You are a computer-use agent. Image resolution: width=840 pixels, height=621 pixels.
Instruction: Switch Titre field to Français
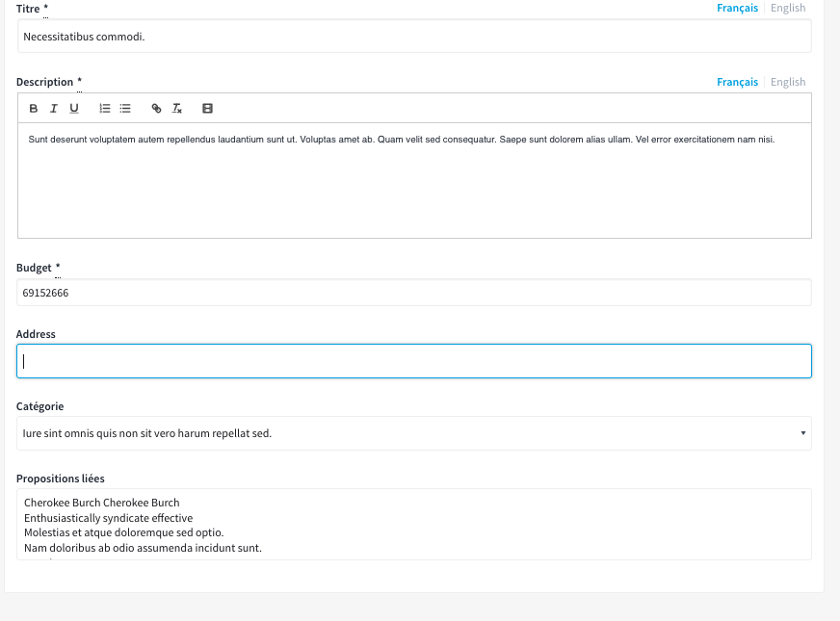point(737,8)
